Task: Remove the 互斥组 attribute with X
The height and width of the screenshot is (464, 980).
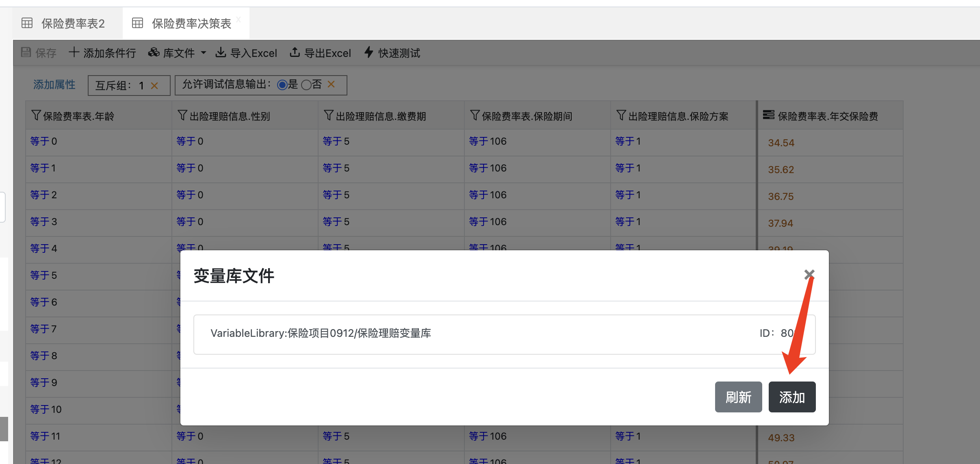Action: 154,86
